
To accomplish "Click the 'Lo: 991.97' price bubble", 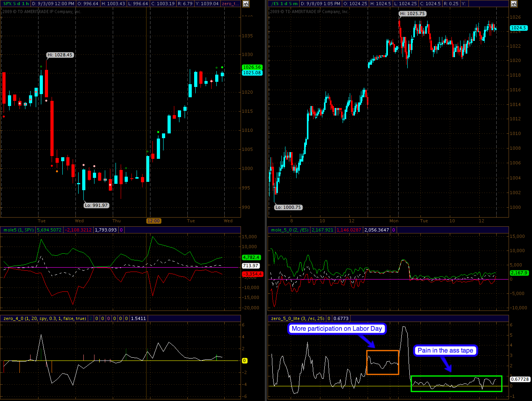I will (96, 205).
